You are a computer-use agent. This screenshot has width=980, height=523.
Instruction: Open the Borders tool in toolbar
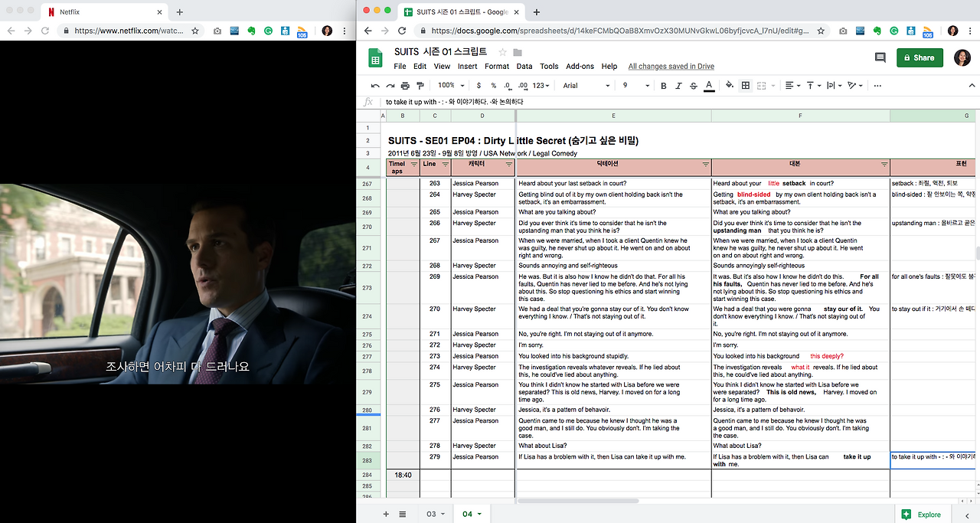click(x=746, y=86)
